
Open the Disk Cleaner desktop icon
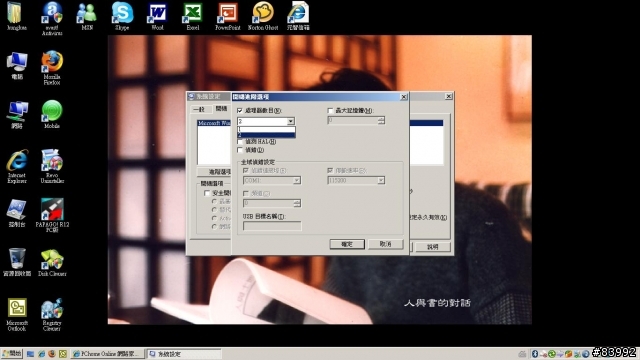tap(52, 262)
